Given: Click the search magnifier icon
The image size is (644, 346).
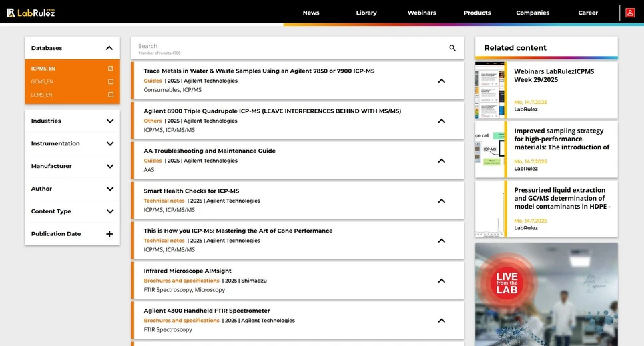Looking at the screenshot, I should point(452,48).
